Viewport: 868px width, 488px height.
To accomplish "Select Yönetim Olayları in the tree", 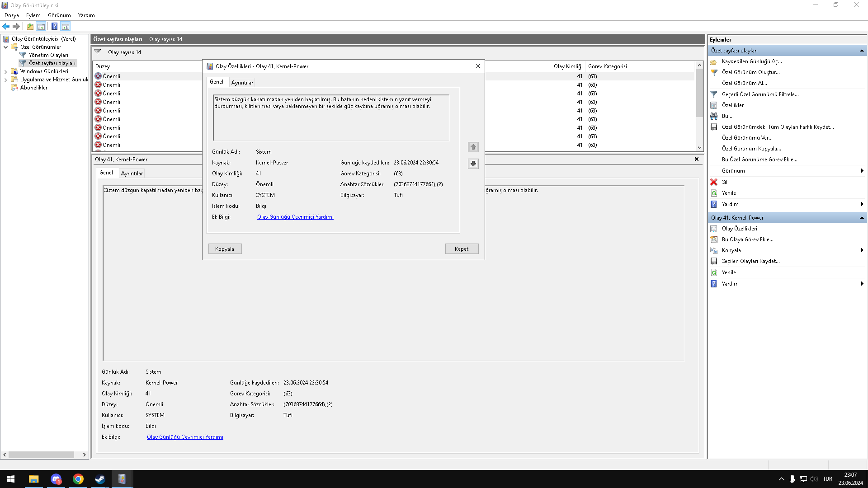I will click(48, 55).
